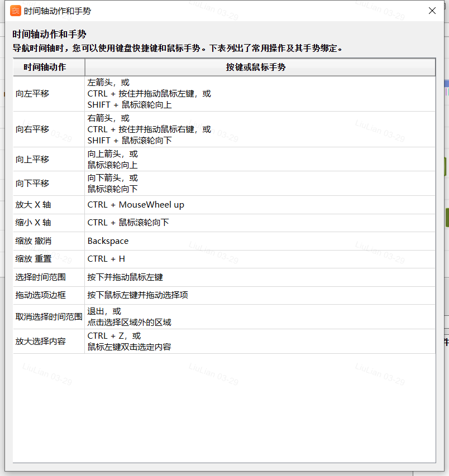Click the text 向上箭头，或

[113, 154]
